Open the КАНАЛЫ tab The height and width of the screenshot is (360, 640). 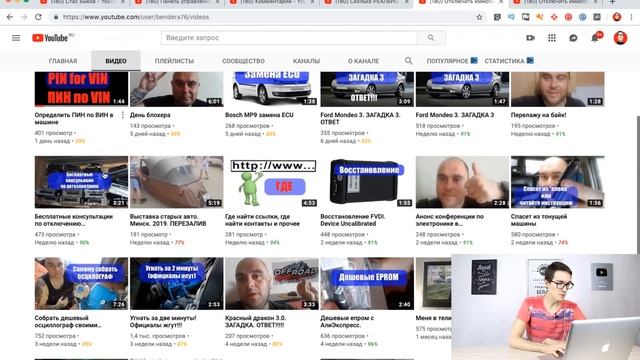(306, 61)
